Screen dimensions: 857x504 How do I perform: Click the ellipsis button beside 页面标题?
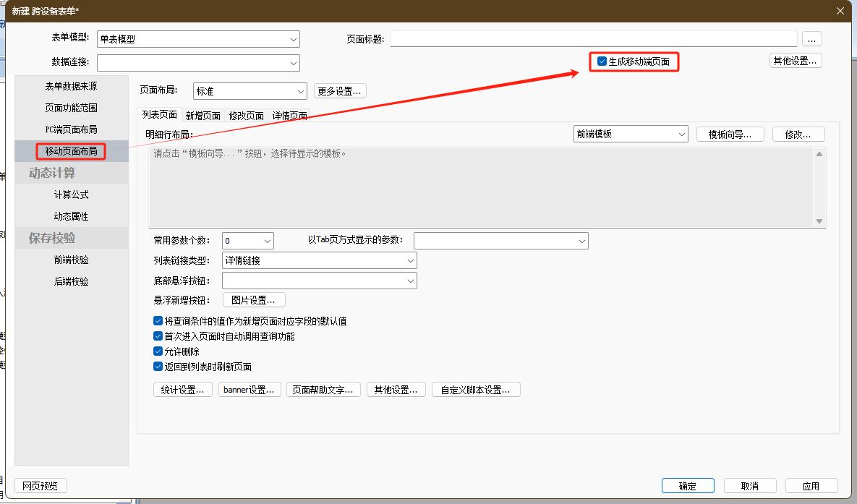[811, 39]
